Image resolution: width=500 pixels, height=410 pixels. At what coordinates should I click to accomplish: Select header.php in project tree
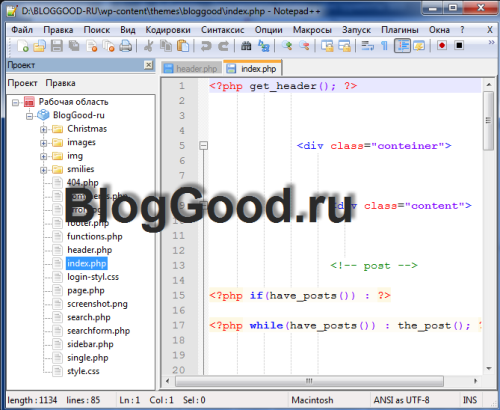(x=90, y=250)
